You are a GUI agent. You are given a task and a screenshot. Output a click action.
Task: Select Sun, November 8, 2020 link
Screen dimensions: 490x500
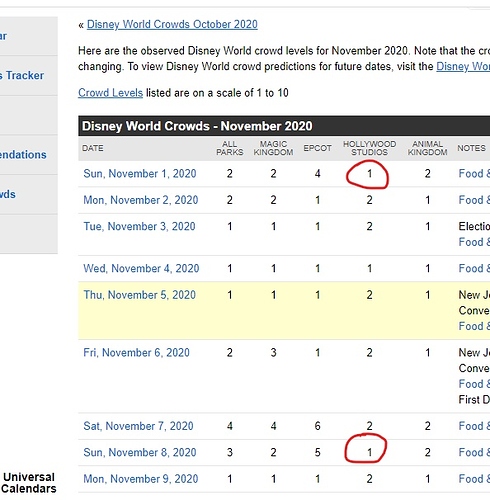tap(140, 452)
